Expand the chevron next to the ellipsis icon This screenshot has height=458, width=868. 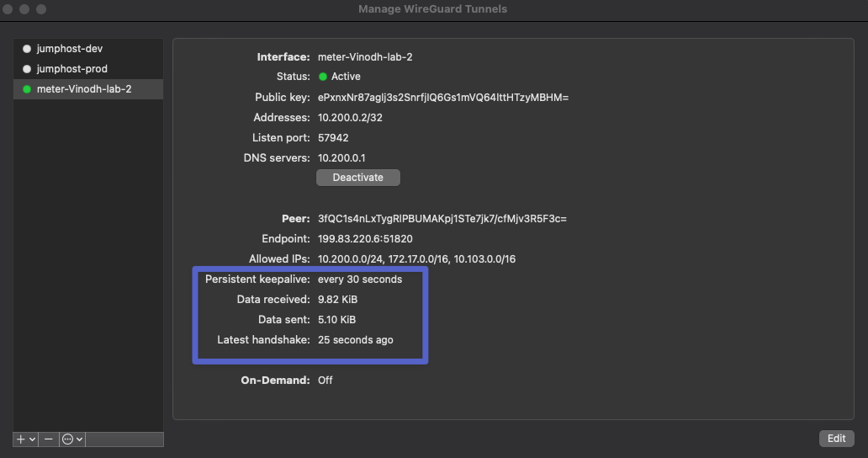pyautogui.click(x=80, y=439)
